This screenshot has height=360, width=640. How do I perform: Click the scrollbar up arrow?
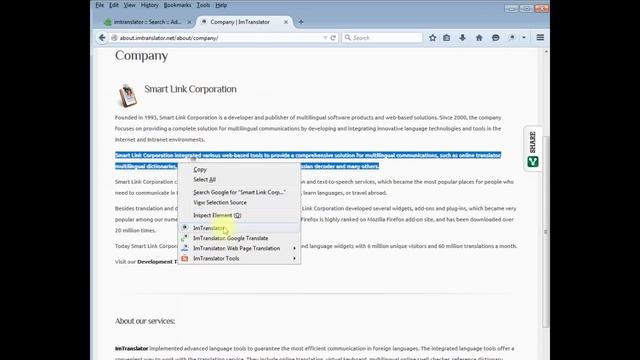[546, 52]
